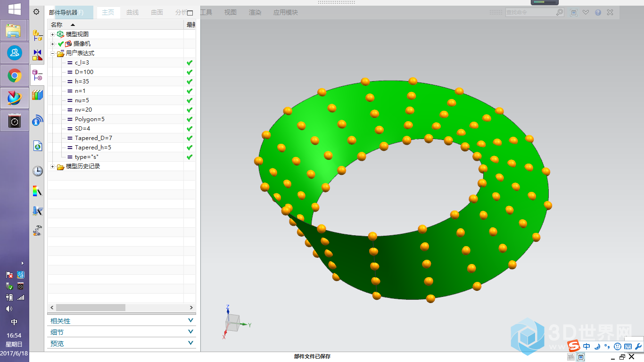Click the User Expressions folder icon
The width and height of the screenshot is (644, 362).
tap(60, 53)
